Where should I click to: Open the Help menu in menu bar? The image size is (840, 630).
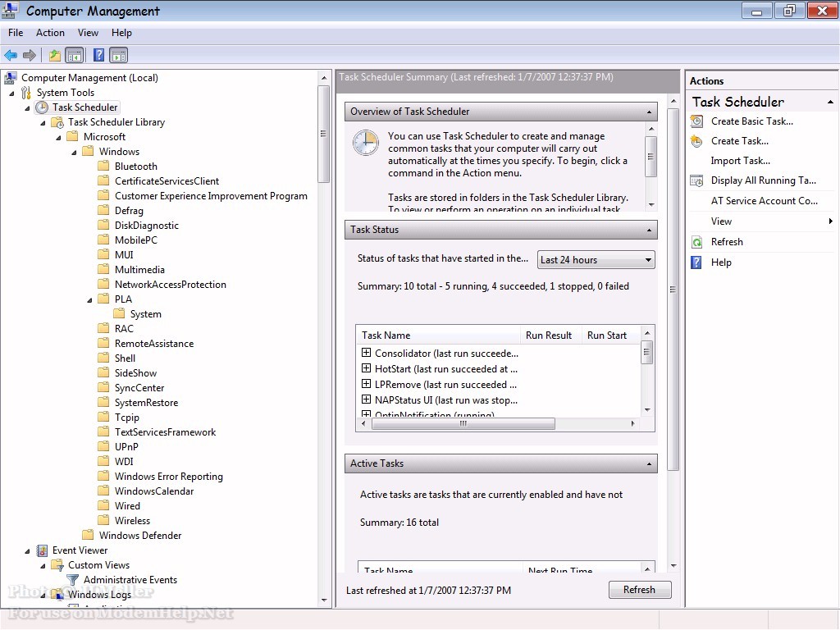121,33
